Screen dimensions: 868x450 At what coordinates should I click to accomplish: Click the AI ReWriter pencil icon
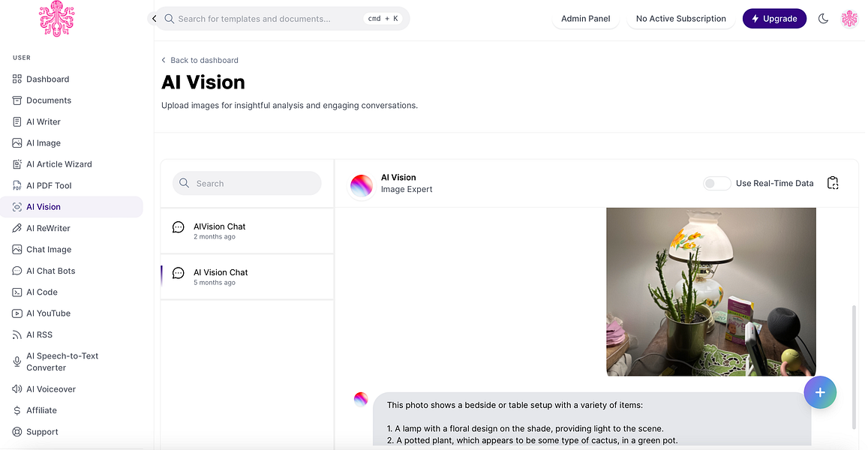(x=17, y=228)
